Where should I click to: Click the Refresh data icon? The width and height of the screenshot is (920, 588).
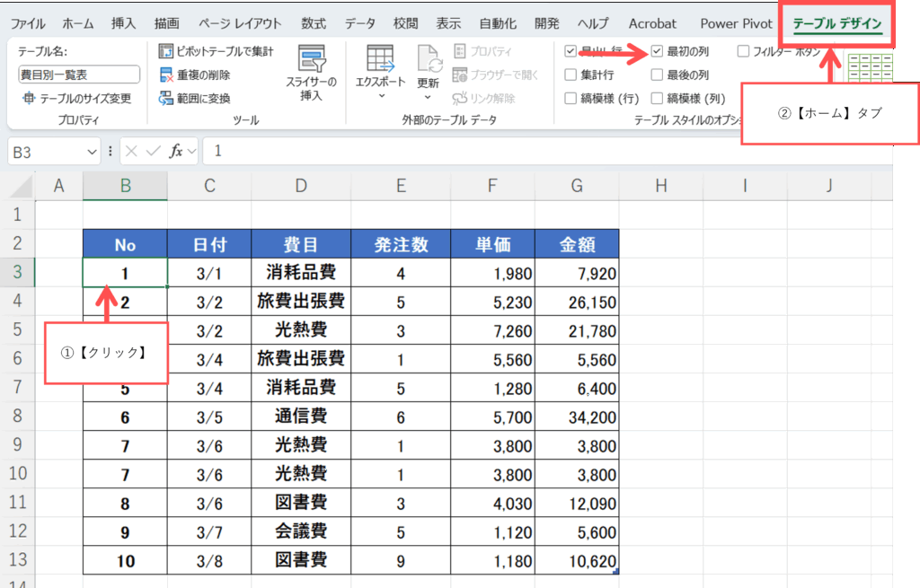[x=428, y=61]
